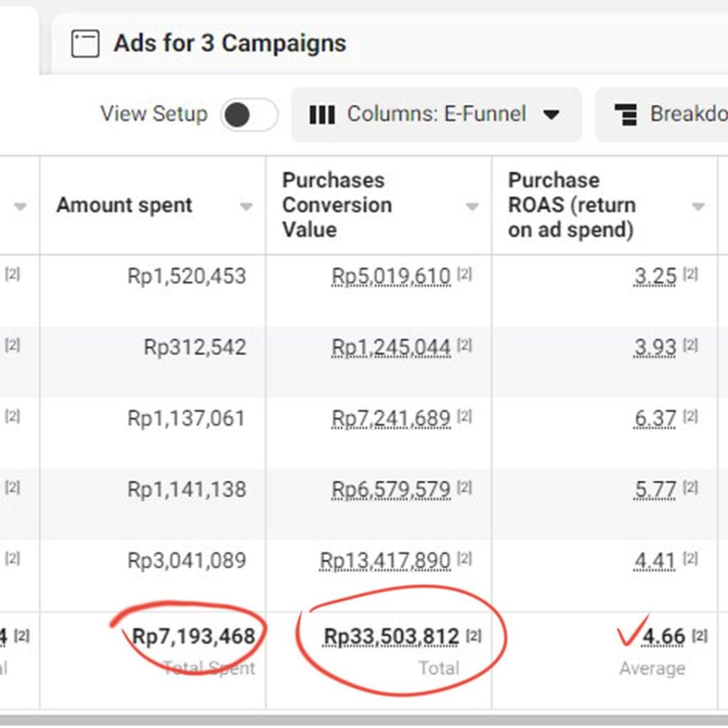
Task: Click the 6.37 ROAS value
Action: click(655, 418)
